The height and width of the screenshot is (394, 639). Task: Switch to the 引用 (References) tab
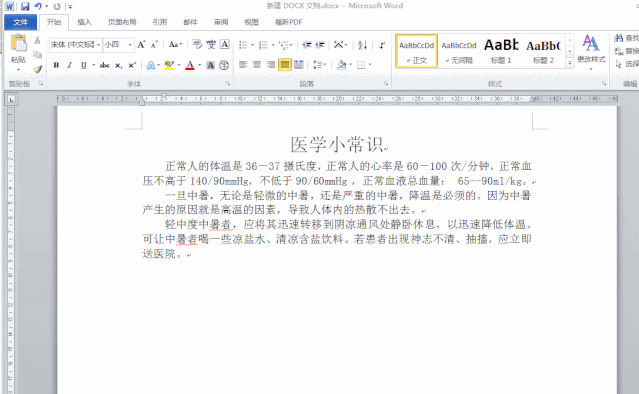coord(159,22)
